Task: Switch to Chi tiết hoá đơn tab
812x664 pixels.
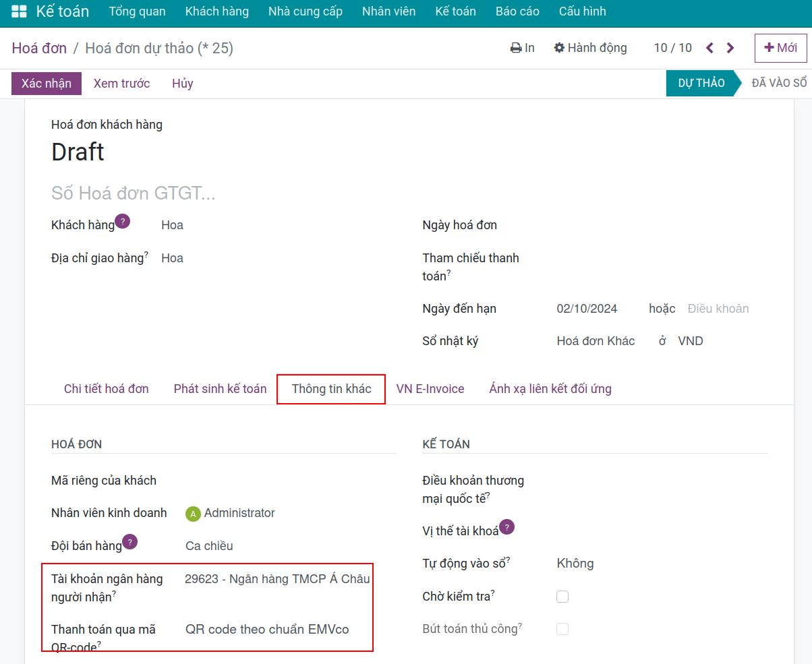Action: (x=107, y=389)
